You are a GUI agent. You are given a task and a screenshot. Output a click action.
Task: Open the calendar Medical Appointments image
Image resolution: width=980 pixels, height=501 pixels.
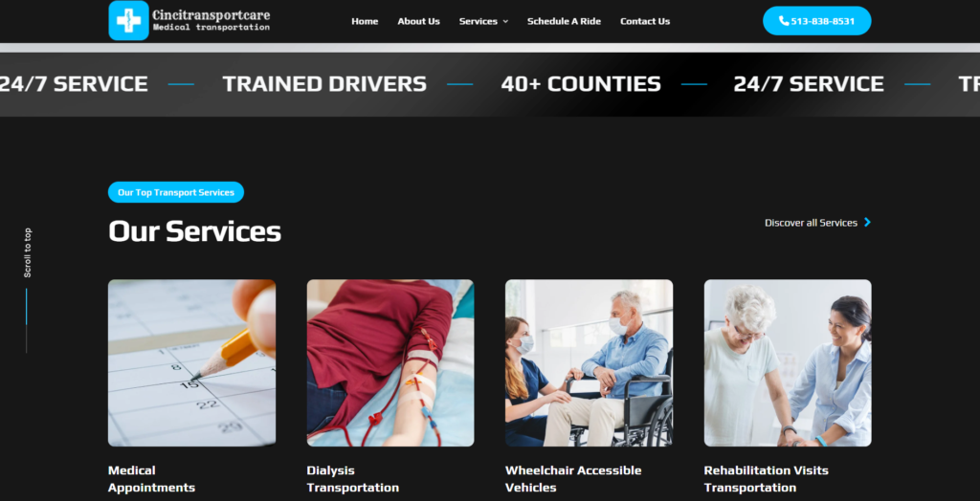tap(191, 363)
